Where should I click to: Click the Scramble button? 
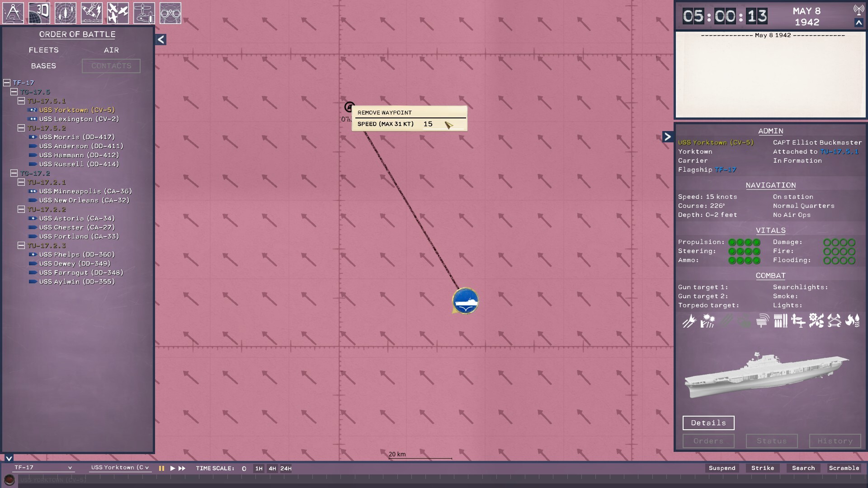tap(844, 468)
